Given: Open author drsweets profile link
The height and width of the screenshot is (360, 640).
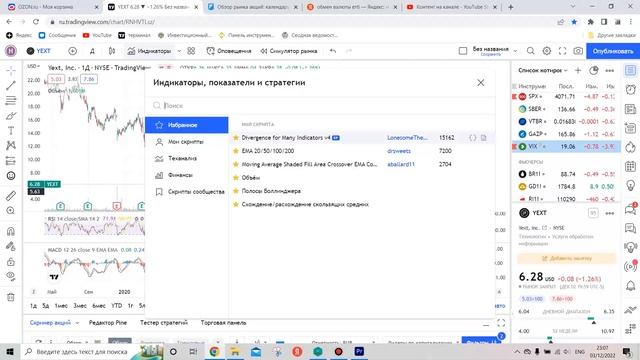Looking at the screenshot, I should [x=399, y=151].
